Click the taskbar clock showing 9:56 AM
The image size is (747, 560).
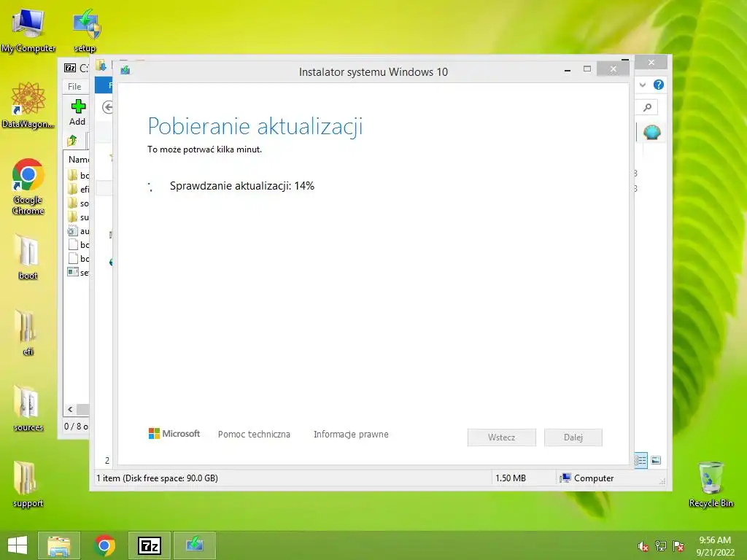715,545
